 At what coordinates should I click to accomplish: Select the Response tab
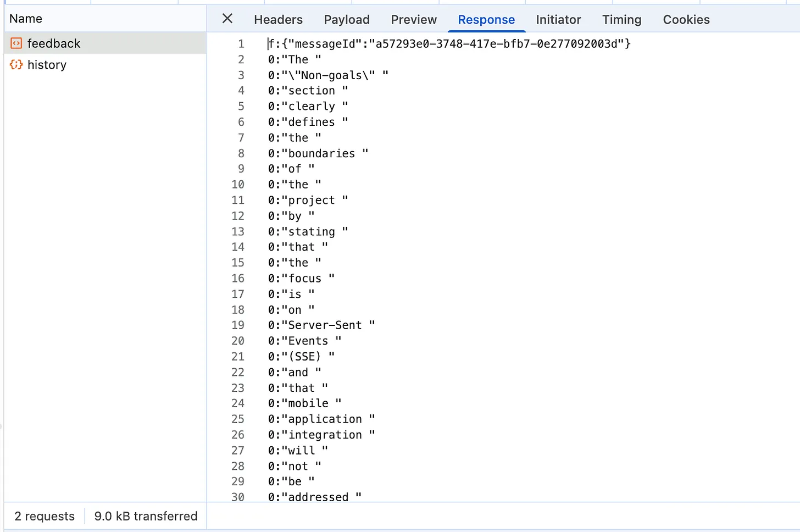coord(486,20)
